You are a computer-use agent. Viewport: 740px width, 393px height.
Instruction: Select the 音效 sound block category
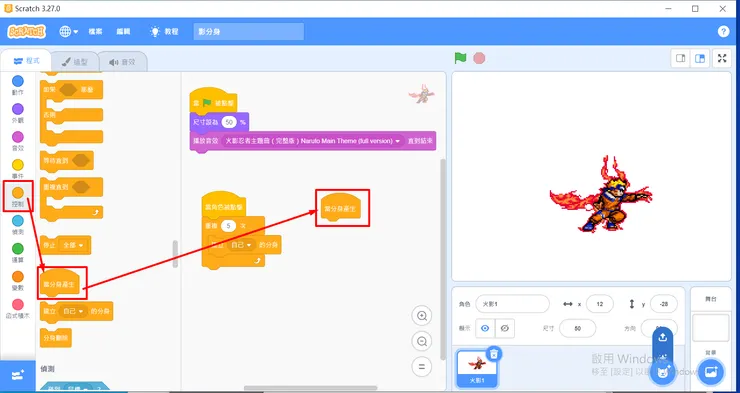(17, 141)
